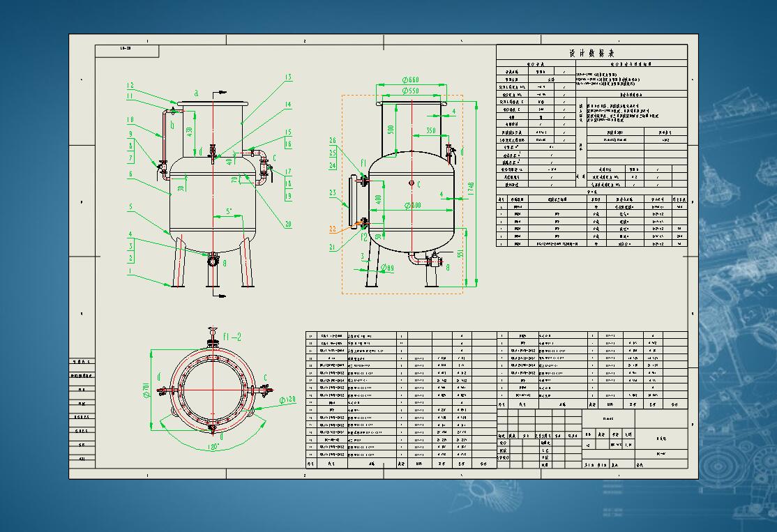777x532 pixels.
Task: Select the orange highlighted balloon number 22
Action: coord(333,229)
